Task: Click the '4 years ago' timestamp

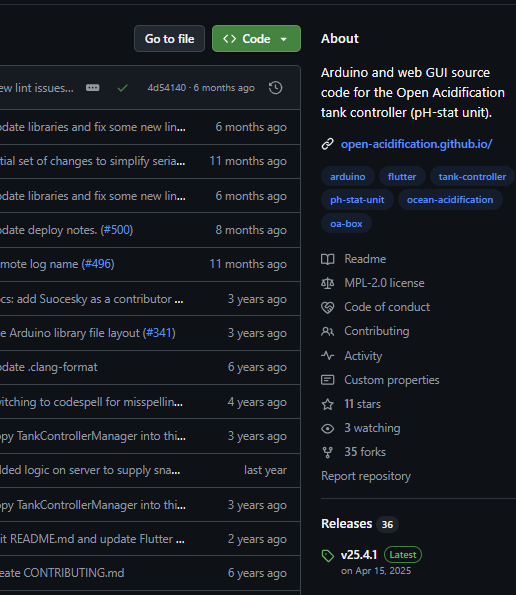Action: 257,402
